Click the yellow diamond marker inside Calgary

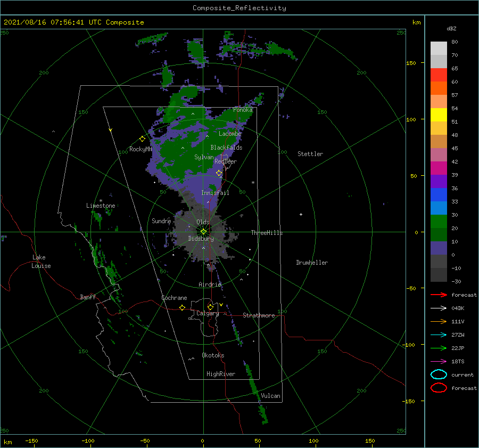click(x=210, y=307)
